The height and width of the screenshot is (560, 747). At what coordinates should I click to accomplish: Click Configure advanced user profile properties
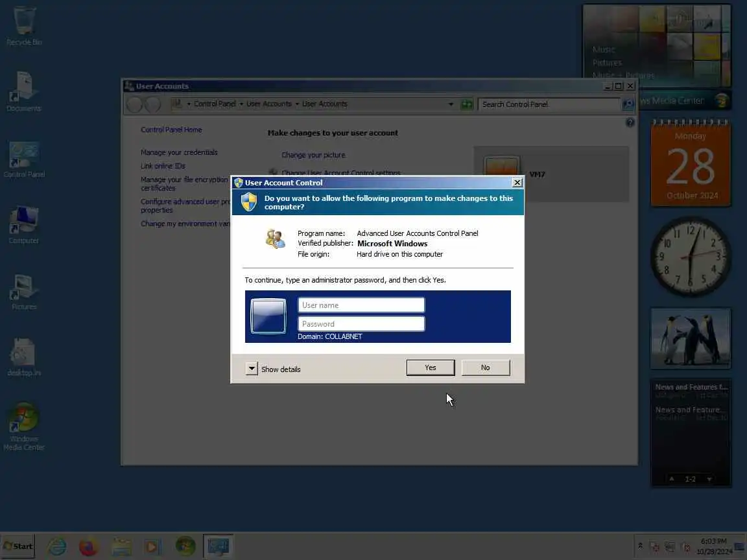(x=185, y=205)
